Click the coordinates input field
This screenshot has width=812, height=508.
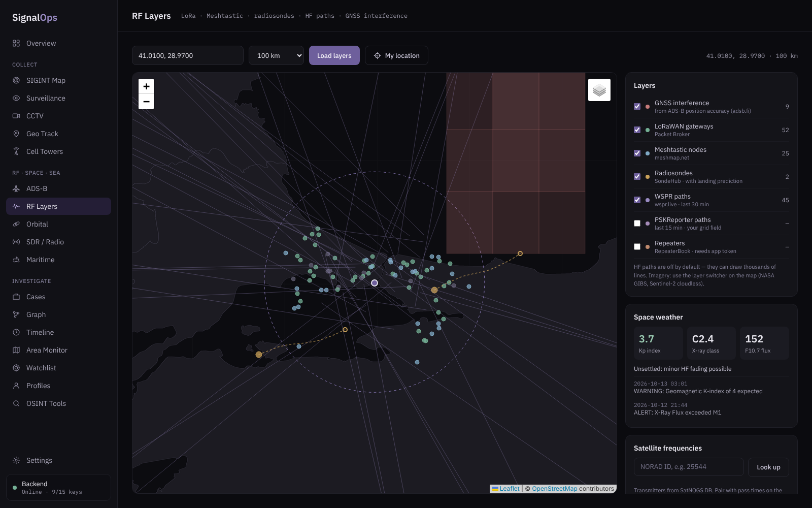(188, 55)
